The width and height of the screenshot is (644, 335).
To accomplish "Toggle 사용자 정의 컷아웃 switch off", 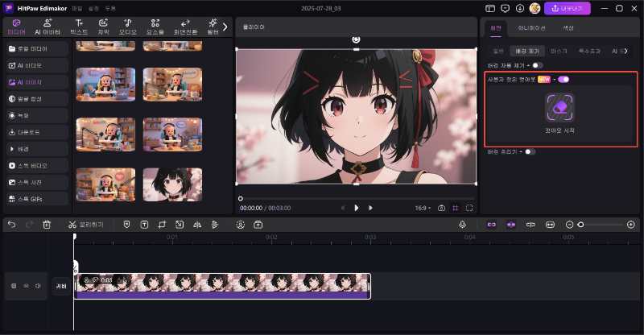I will pos(563,80).
